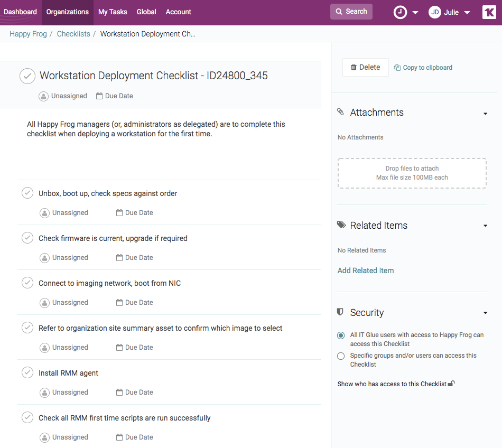This screenshot has width=502, height=448.
Task: Click the paperclip Attachments icon
Action: (x=340, y=112)
